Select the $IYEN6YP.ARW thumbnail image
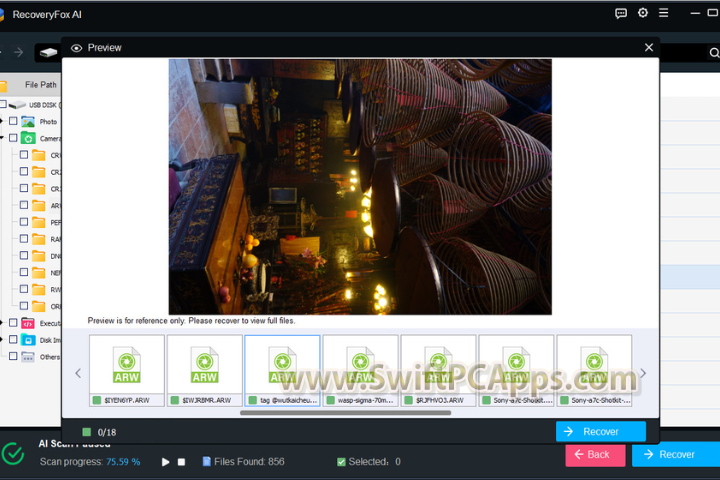This screenshot has width=720, height=480. tap(127, 364)
